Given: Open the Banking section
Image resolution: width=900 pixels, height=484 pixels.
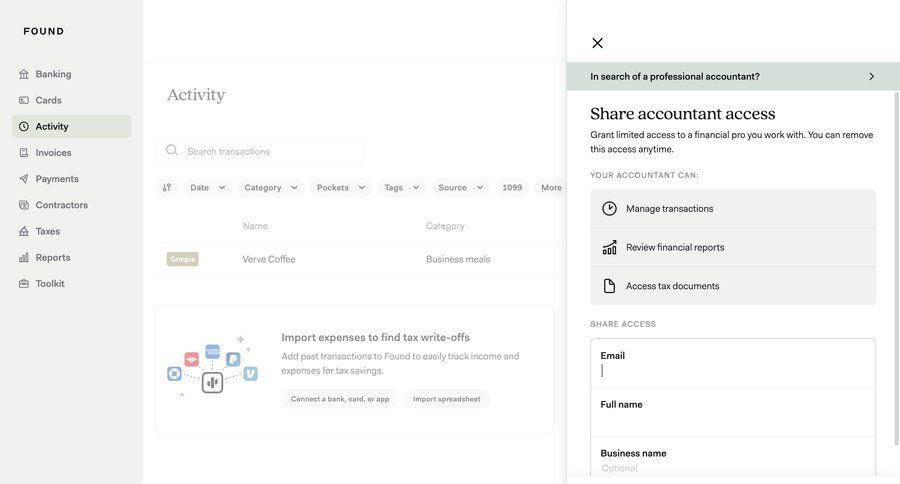Looking at the screenshot, I should point(71,74).
